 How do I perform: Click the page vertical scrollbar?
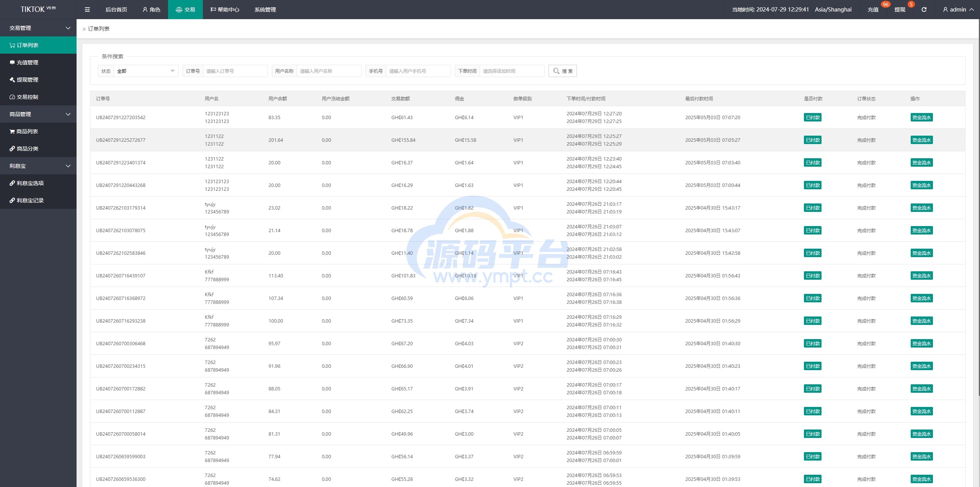click(978, 207)
